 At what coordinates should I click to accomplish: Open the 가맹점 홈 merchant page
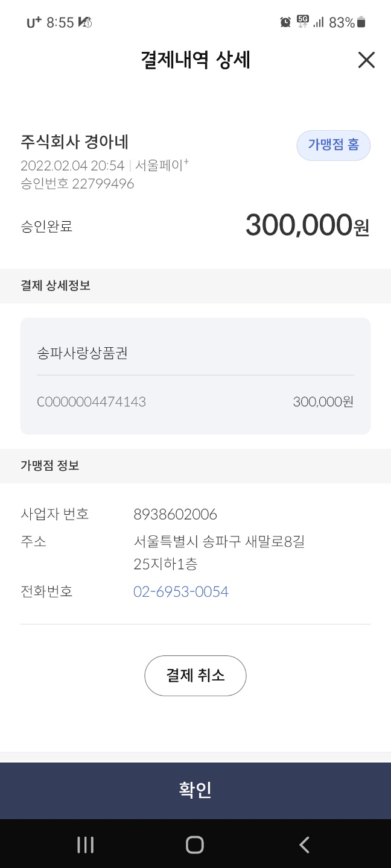(x=333, y=145)
